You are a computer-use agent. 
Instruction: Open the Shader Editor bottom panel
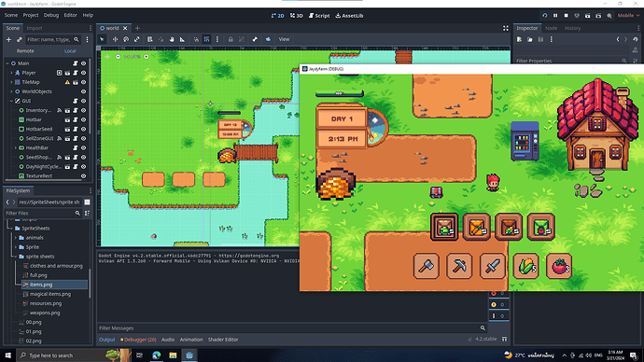click(223, 340)
